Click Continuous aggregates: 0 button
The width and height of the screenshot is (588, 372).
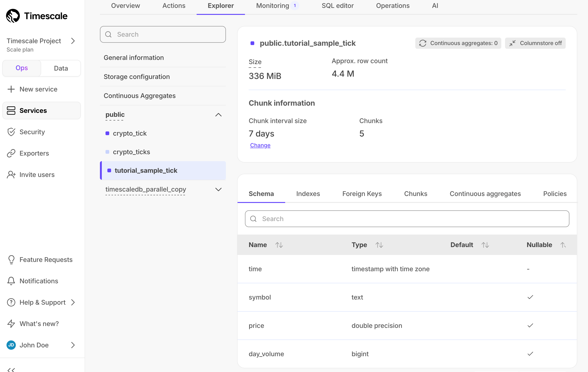click(x=458, y=43)
